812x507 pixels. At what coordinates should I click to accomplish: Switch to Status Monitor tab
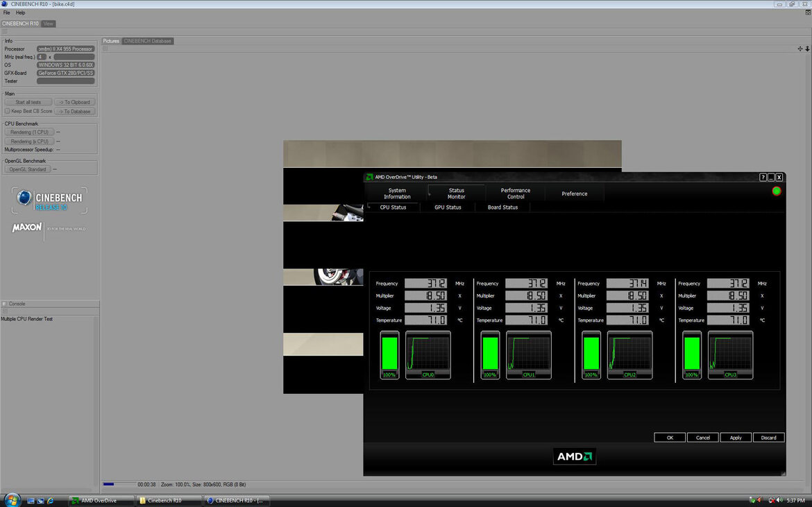coord(456,194)
